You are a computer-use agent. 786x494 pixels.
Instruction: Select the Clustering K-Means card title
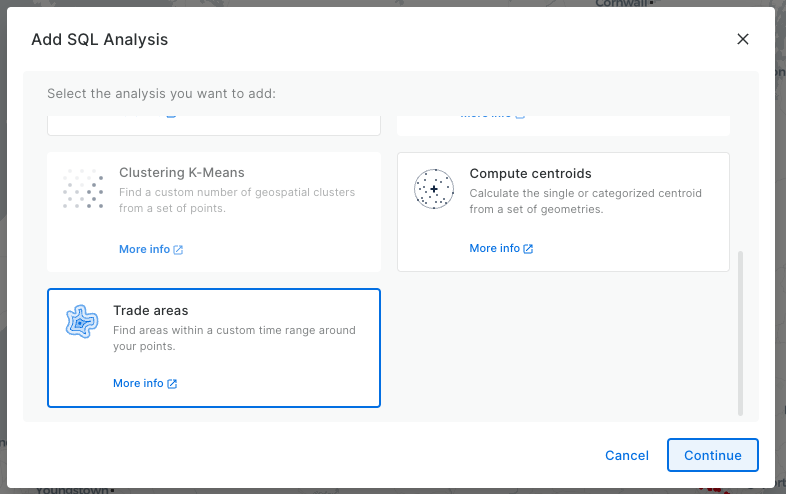pos(182,172)
